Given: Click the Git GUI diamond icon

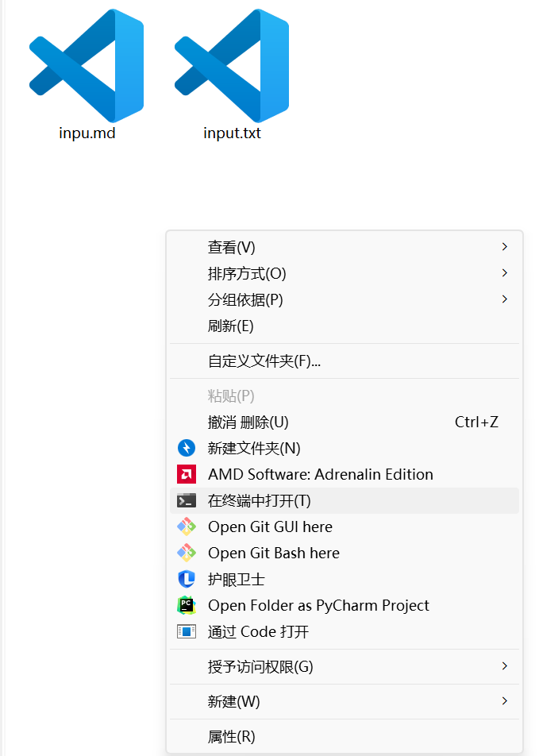Looking at the screenshot, I should (187, 526).
